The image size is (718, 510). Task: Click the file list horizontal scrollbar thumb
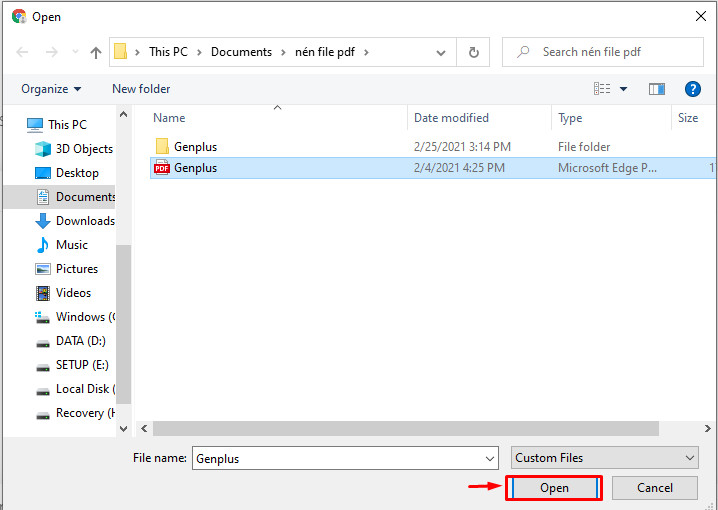406,429
